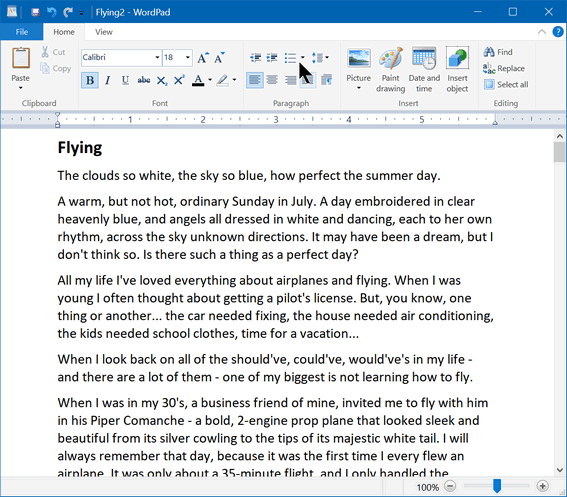Redo the last action
The height and width of the screenshot is (497, 567).
[x=68, y=12]
